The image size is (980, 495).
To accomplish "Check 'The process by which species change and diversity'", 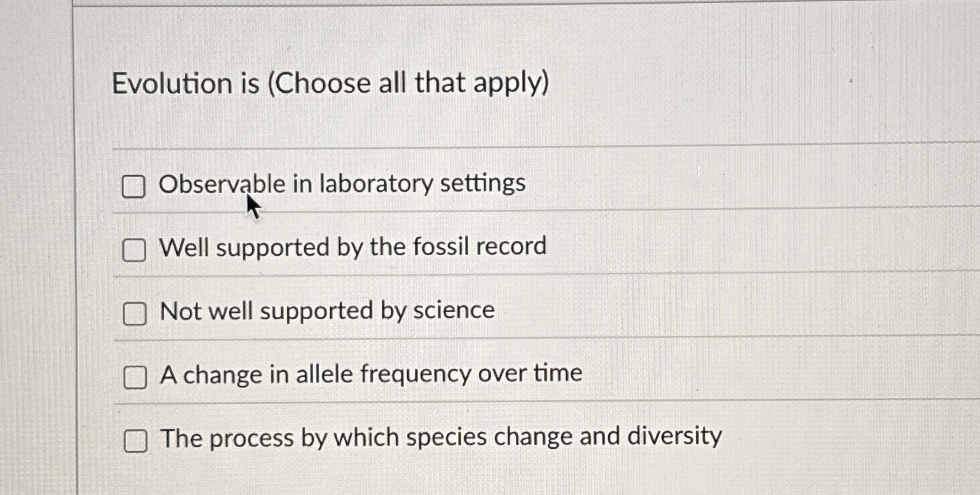I will click(x=136, y=441).
